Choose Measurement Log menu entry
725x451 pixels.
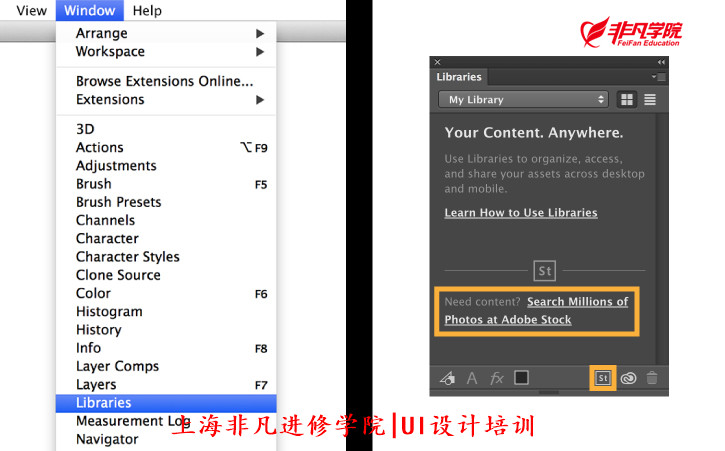[166, 421]
